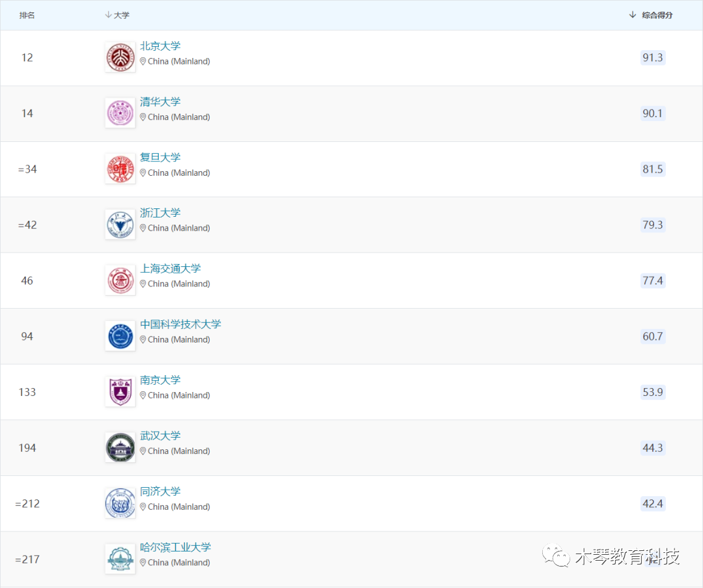The image size is (703, 588).
Task: Click the 排名 column header
Action: point(27,15)
